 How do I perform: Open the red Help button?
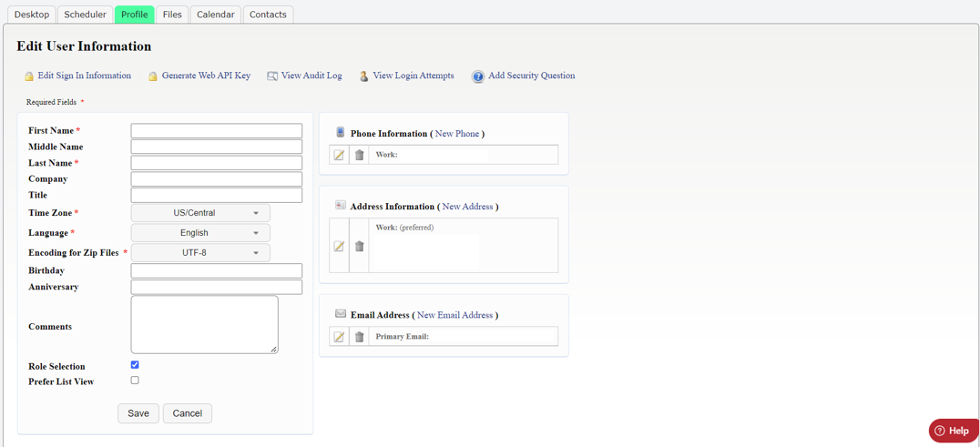(x=954, y=430)
